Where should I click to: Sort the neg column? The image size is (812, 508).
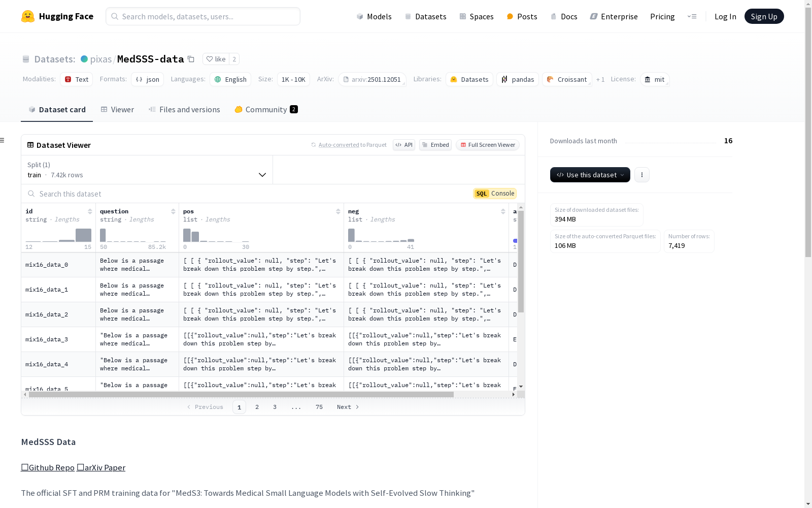click(503, 211)
